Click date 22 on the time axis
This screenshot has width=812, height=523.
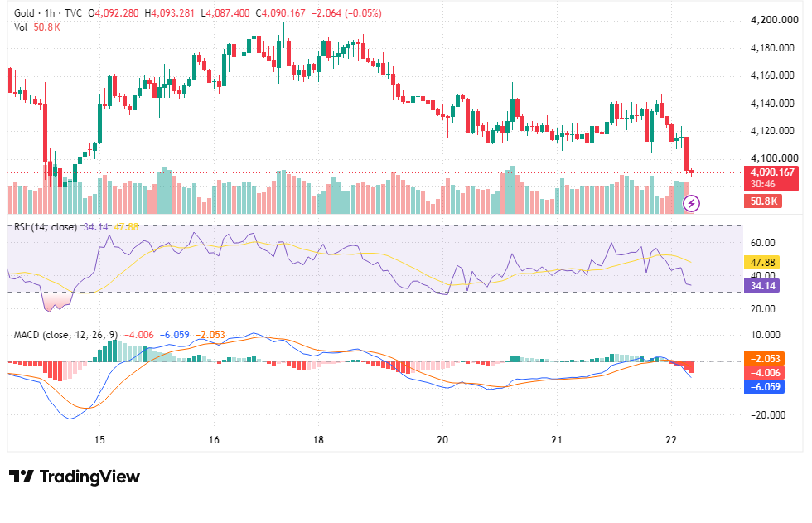tap(671, 440)
